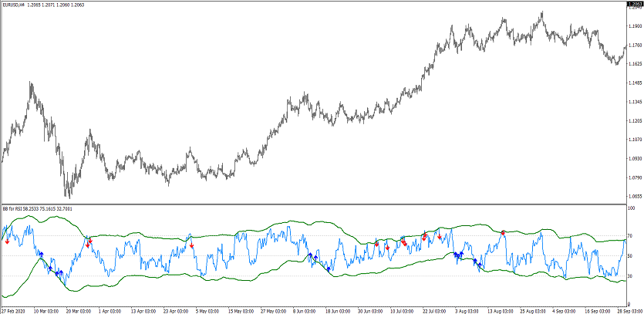
Task: Click the 1.0655 level on price axis
Action: point(635,197)
